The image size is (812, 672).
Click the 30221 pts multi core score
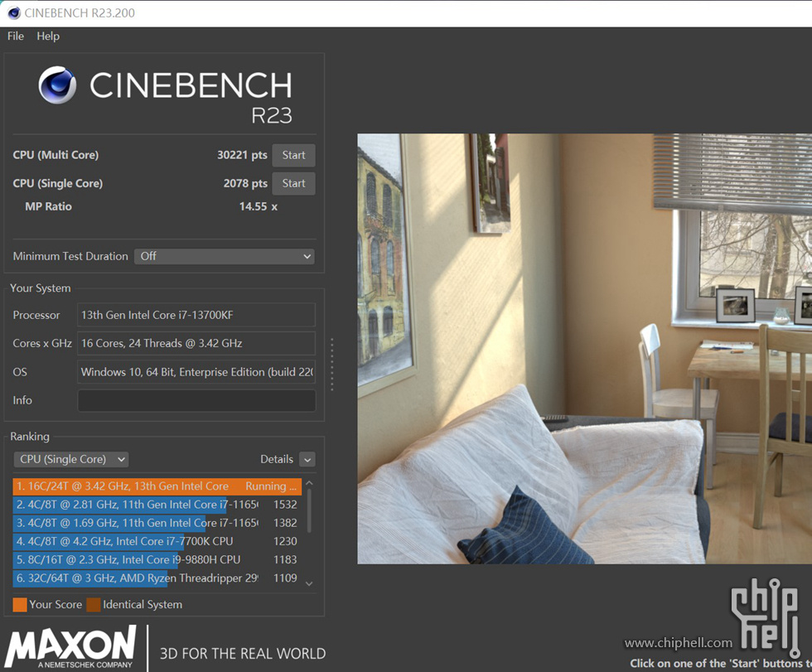click(x=242, y=155)
